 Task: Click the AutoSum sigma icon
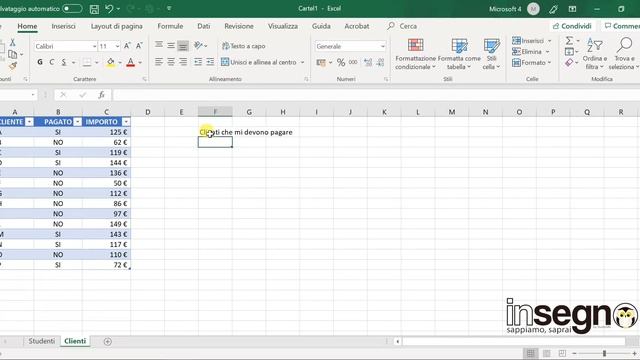pyautogui.click(x=569, y=40)
